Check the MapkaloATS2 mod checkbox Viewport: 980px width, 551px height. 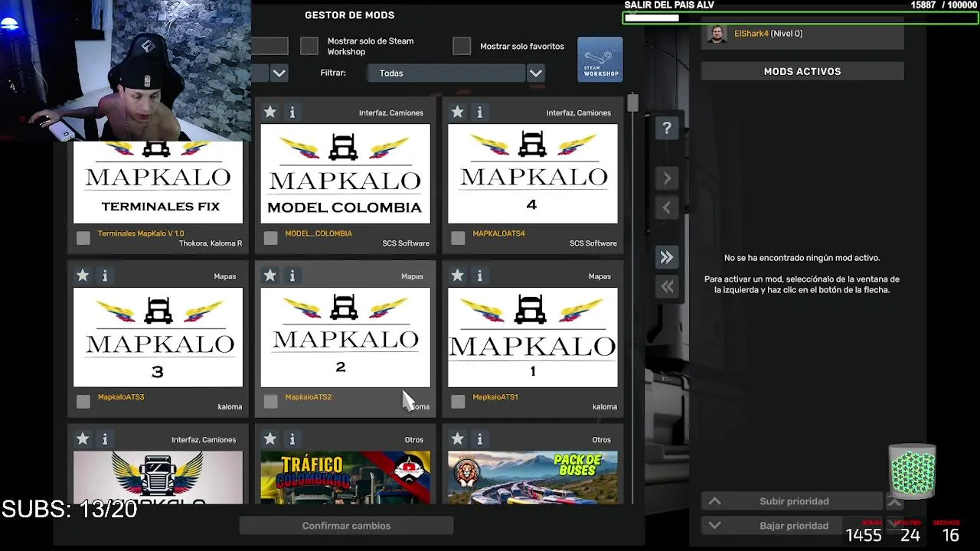[x=270, y=401]
